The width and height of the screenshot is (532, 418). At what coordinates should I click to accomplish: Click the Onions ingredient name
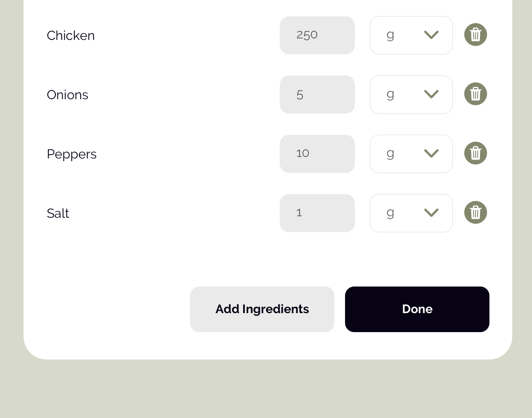click(x=67, y=95)
